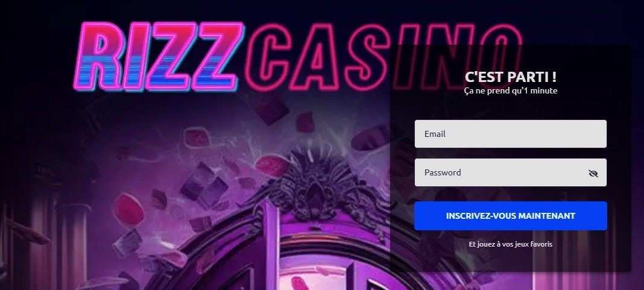
Task: Click the INSCRIVEZ-VOUS MAINTENANT button
Action: coord(511,216)
